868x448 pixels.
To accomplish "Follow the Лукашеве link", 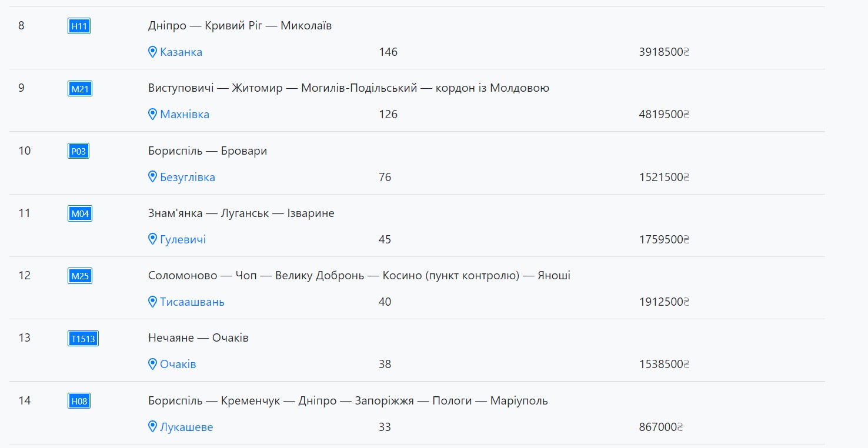I will coord(186,427).
